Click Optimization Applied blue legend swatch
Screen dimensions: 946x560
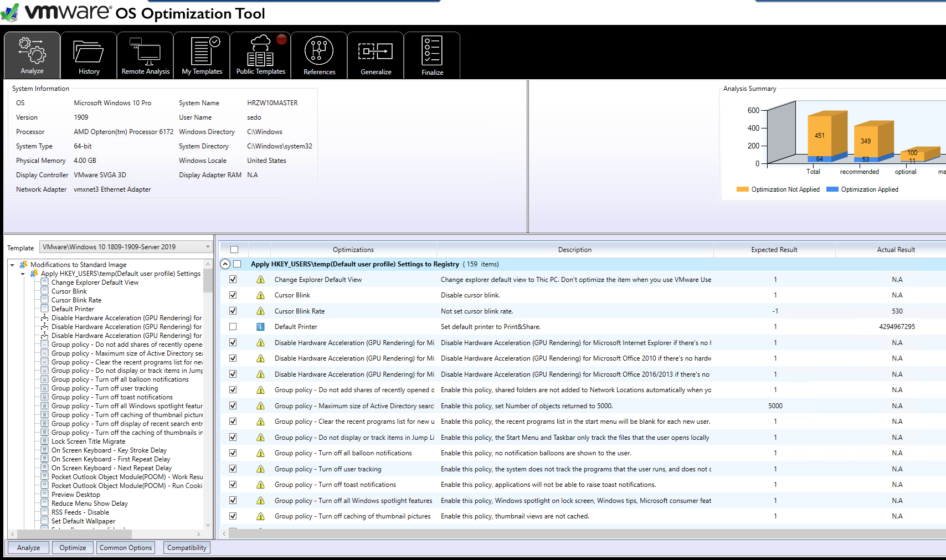click(x=832, y=189)
